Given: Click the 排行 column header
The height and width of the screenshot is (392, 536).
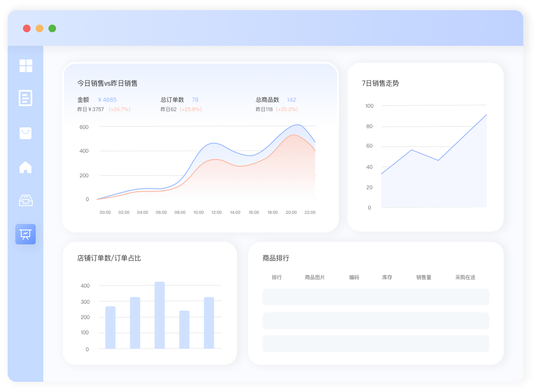Looking at the screenshot, I should 277,277.
